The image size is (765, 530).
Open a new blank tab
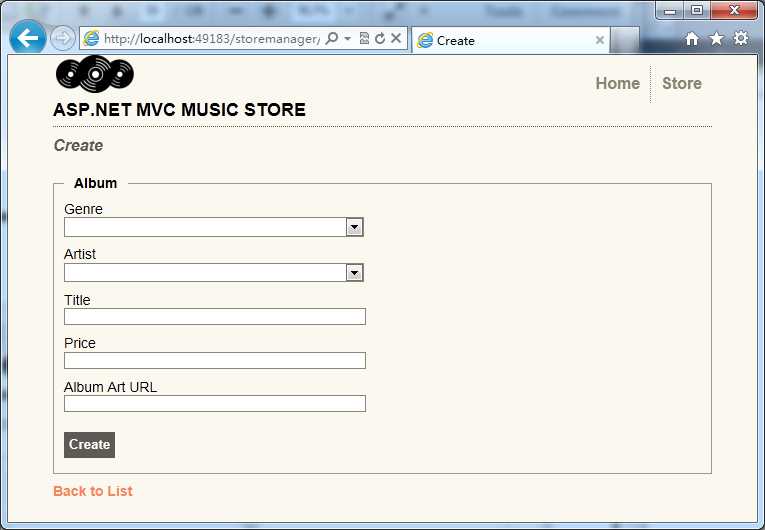tap(624, 40)
